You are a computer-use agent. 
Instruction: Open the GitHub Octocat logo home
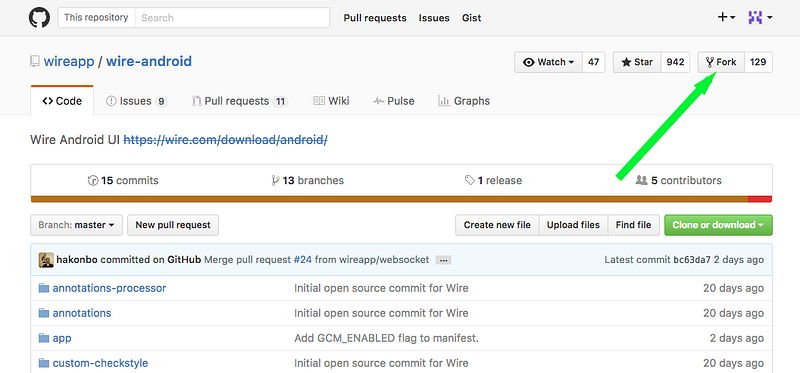[39, 18]
